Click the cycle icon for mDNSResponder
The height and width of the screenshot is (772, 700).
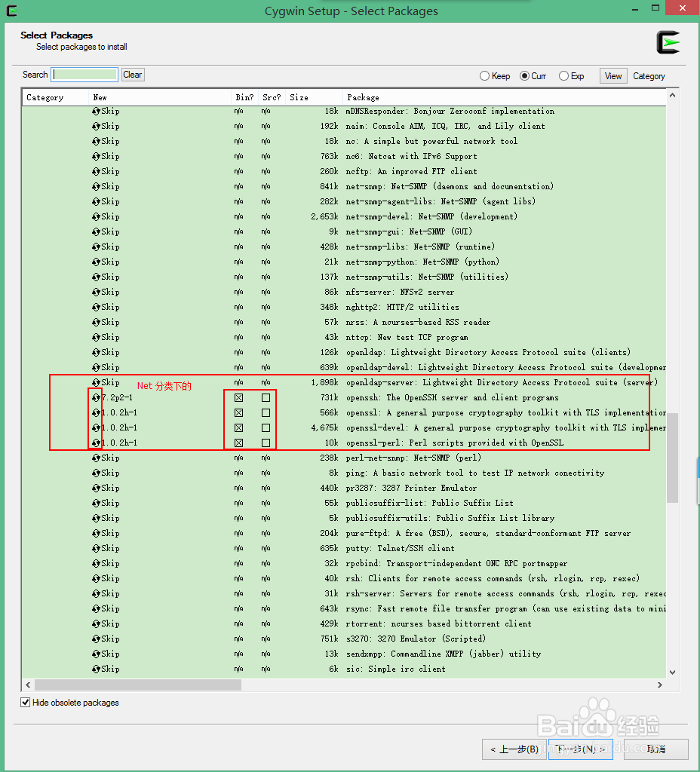96,111
